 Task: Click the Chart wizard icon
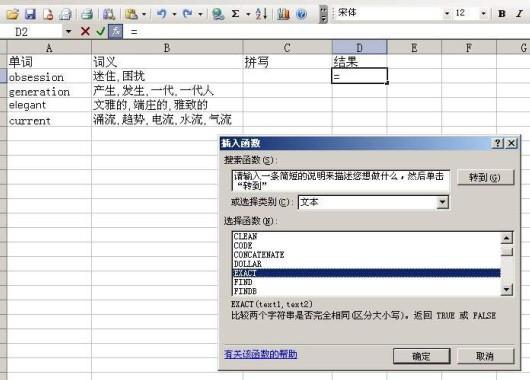283,14
